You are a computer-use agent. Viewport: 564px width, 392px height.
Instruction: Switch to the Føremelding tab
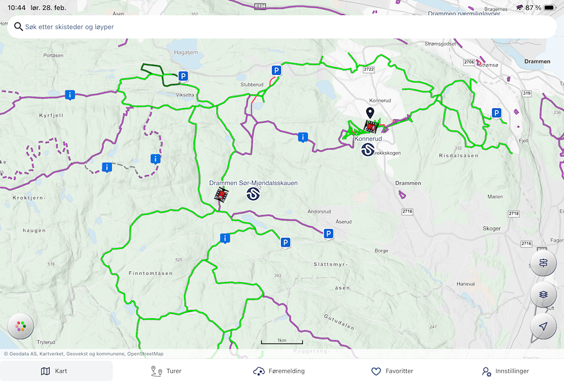(279, 371)
